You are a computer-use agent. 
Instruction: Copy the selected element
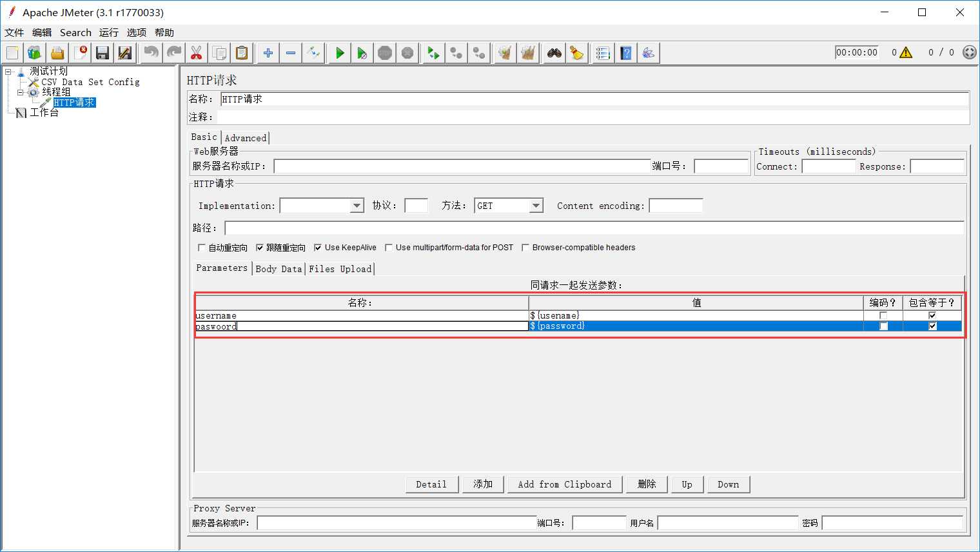(219, 53)
